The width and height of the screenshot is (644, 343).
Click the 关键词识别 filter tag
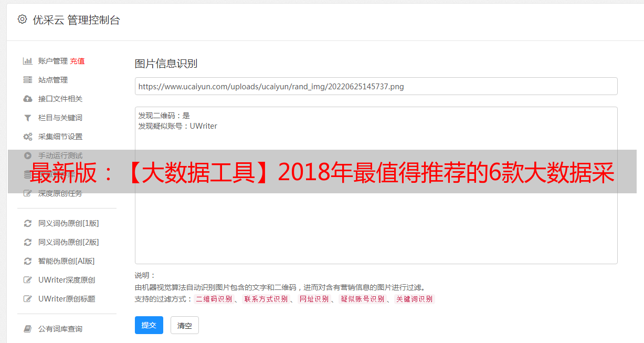tap(414, 299)
